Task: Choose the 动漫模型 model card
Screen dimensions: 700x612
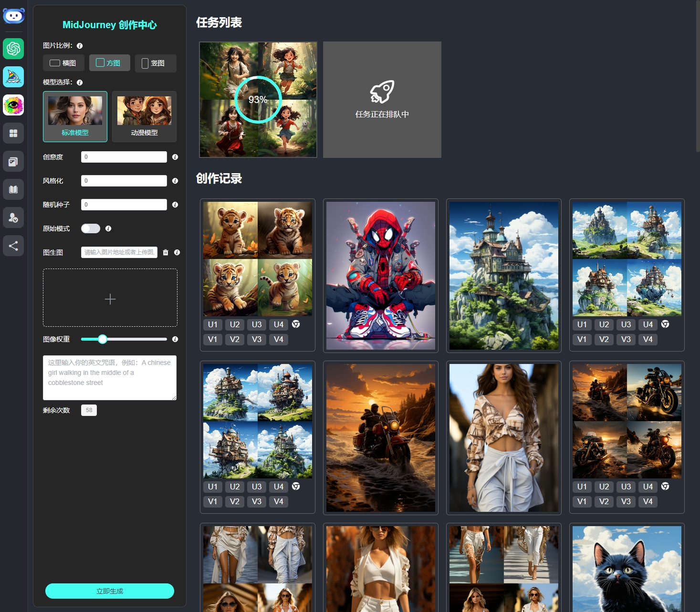Action: (144, 116)
